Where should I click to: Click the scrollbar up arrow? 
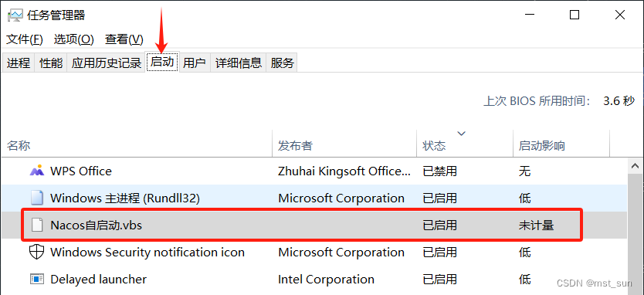(636, 166)
